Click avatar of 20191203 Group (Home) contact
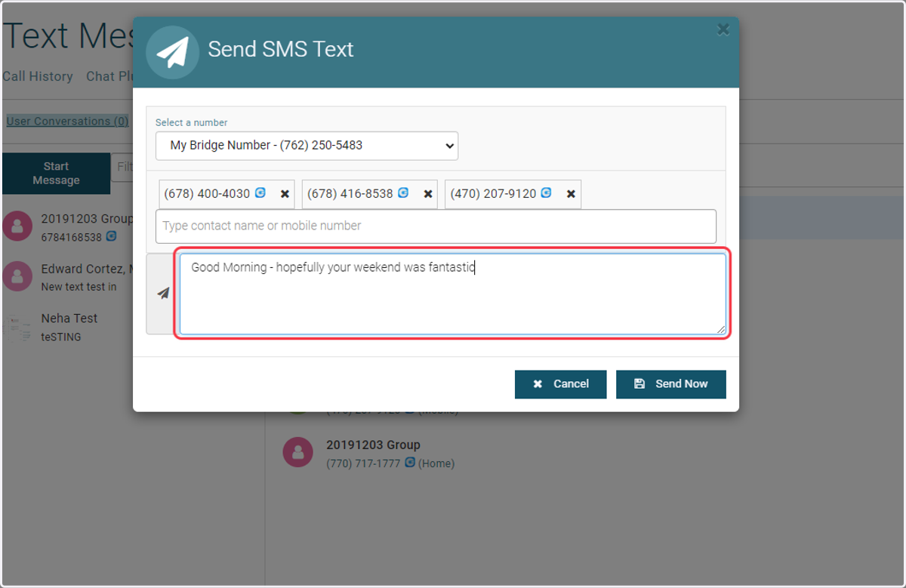Screen dimensions: 906x588 point(297,452)
